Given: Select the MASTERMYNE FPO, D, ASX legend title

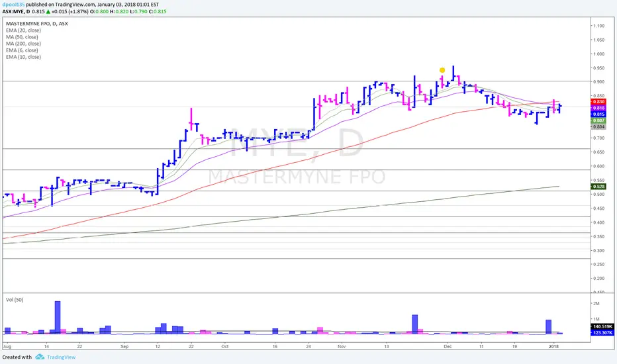Looking at the screenshot, I should pos(36,24).
